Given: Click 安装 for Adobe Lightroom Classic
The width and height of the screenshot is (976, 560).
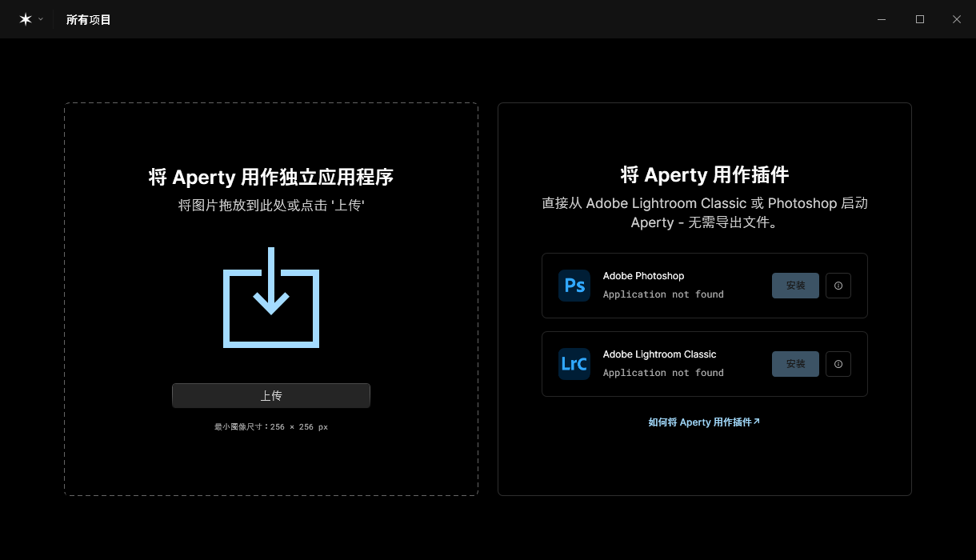Looking at the screenshot, I should [795, 364].
